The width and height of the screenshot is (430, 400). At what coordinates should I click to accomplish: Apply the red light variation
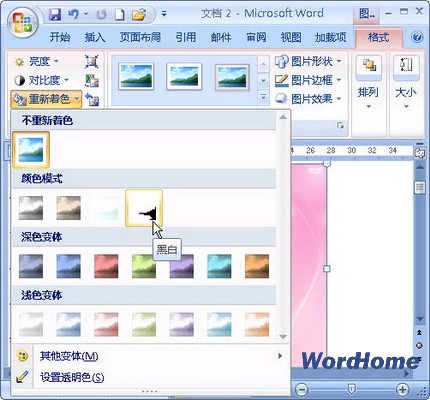pyautogui.click(x=106, y=324)
